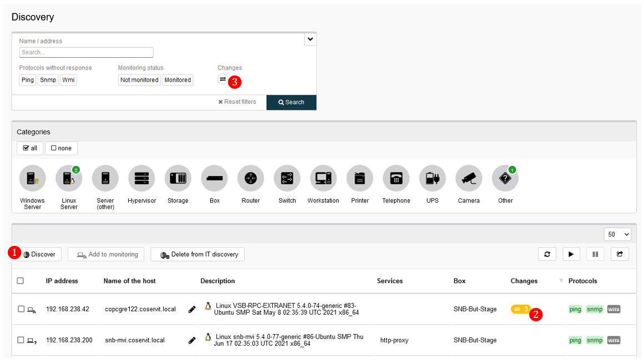Select the Camera category icon
Screen dimensions: 644x364
pyautogui.click(x=469, y=178)
